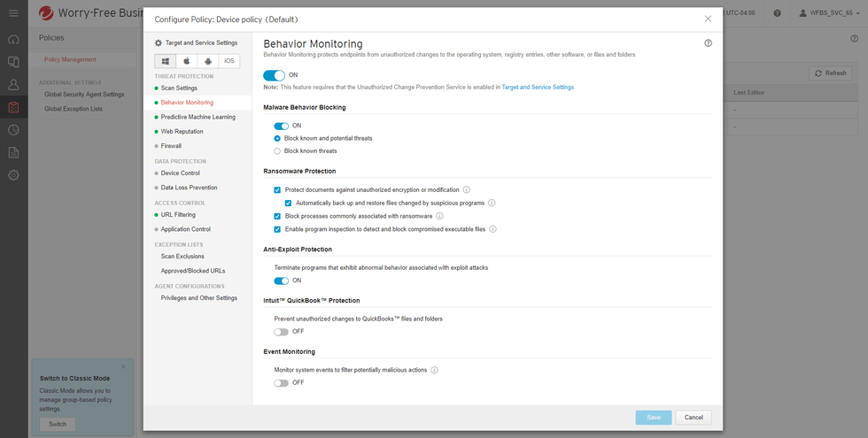Screen dimensions: 868x438
Task: Uncheck Enable program inspection checkbox
Action: [277, 229]
